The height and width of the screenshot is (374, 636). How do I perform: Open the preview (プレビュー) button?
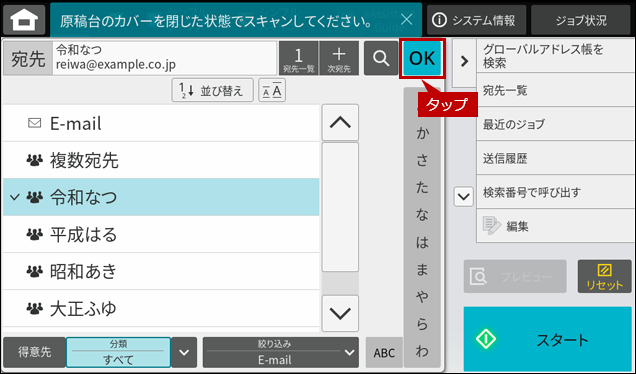tap(515, 277)
